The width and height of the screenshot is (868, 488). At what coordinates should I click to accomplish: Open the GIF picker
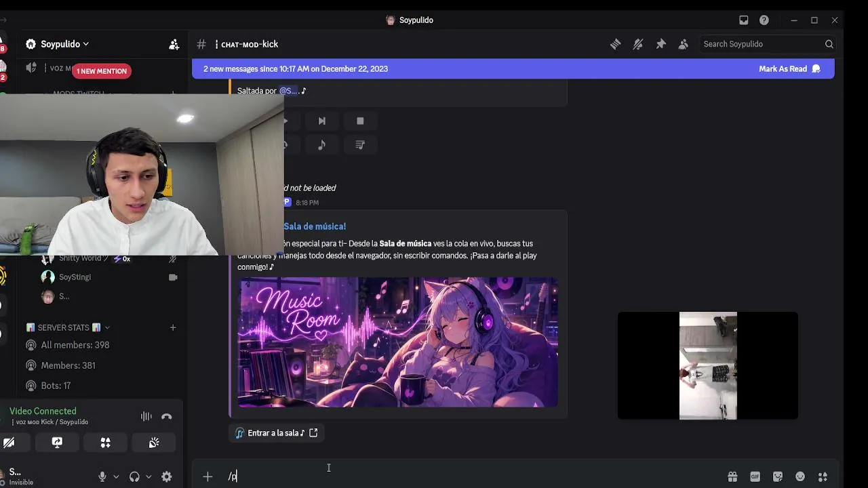[755, 476]
